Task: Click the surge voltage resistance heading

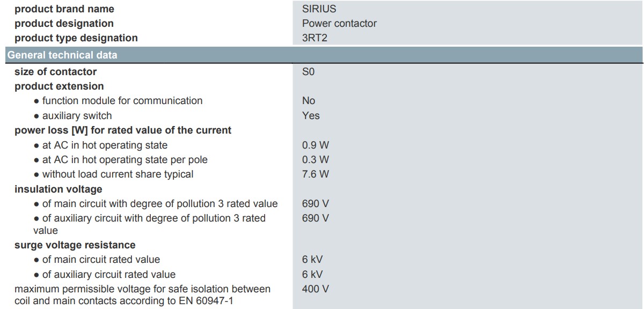Action: point(75,245)
